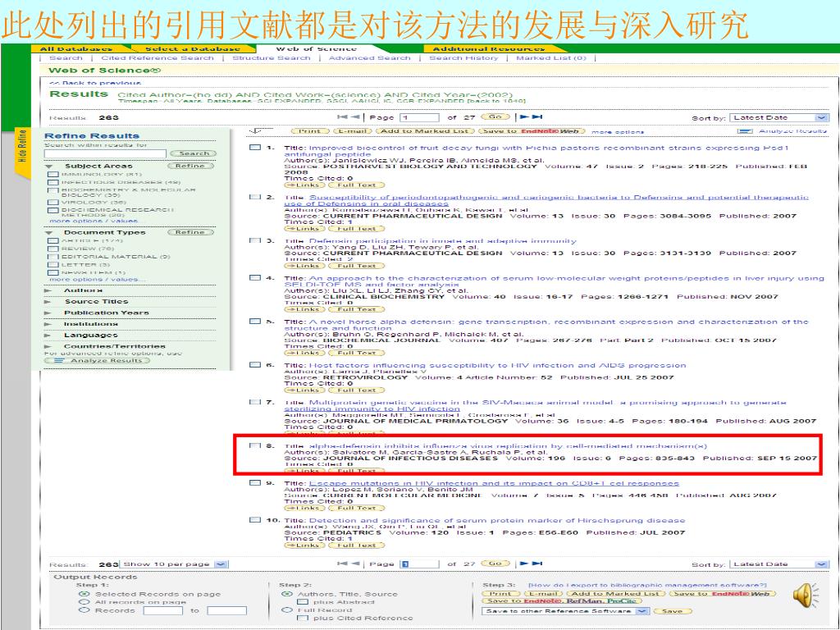Screen dimensions: 840x630
Task: Open 'Save to other Reference Software' dropdown
Action: point(566,610)
